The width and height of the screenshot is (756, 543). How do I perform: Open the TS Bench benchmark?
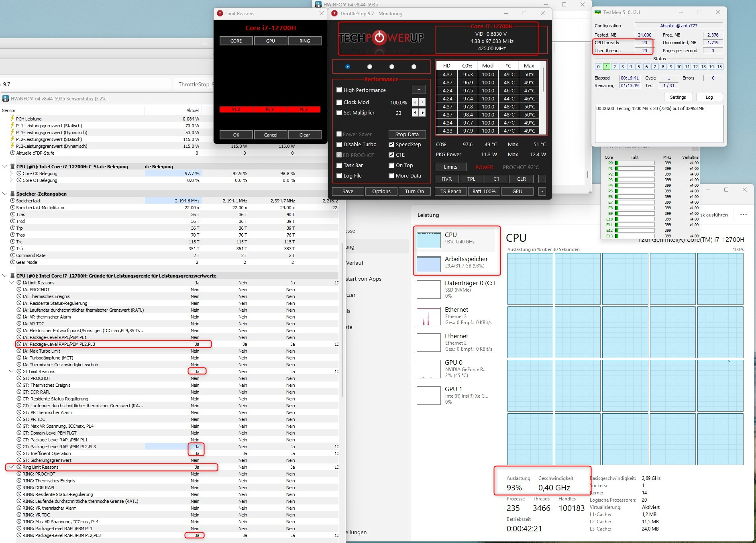click(x=450, y=191)
